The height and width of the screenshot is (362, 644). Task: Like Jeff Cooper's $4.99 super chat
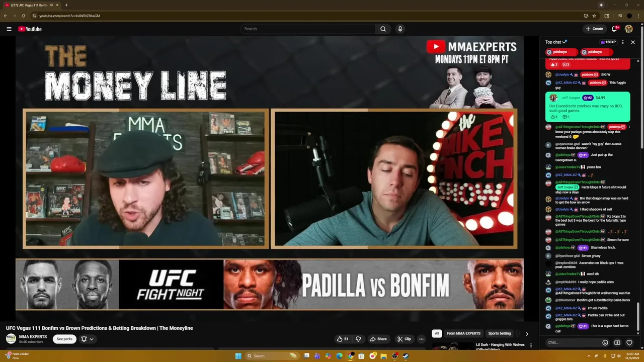pos(553,117)
